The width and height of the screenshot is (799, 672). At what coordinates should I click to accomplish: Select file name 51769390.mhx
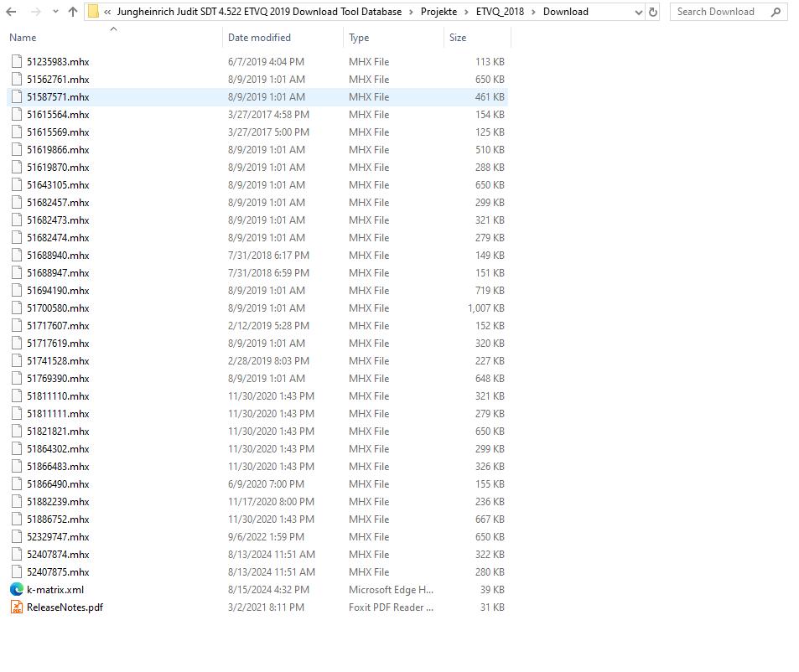coord(58,379)
